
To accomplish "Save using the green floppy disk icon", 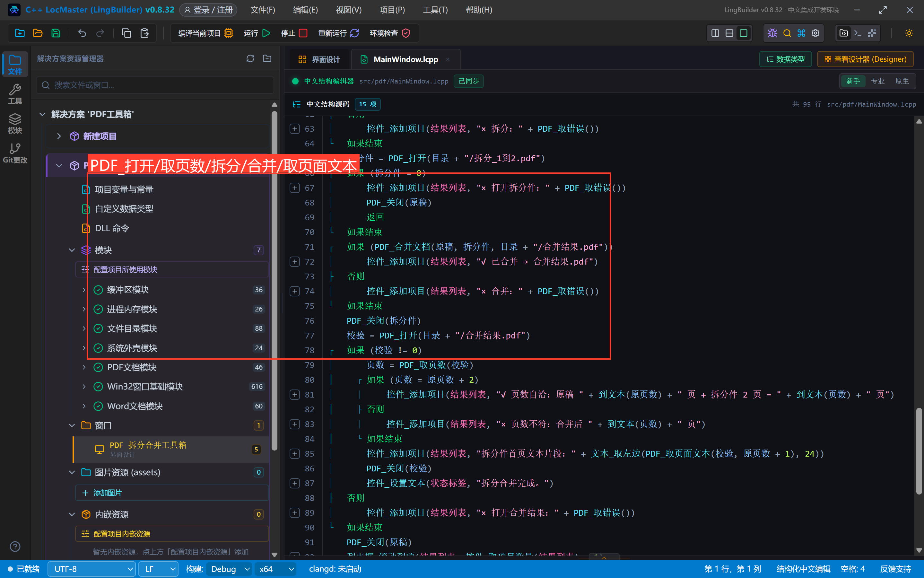I will (x=56, y=33).
